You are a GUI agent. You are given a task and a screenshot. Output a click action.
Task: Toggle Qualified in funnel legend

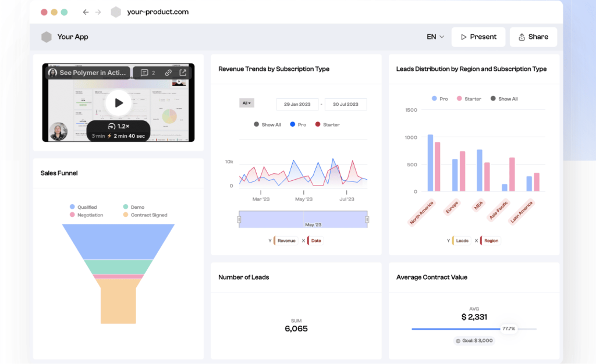point(83,207)
